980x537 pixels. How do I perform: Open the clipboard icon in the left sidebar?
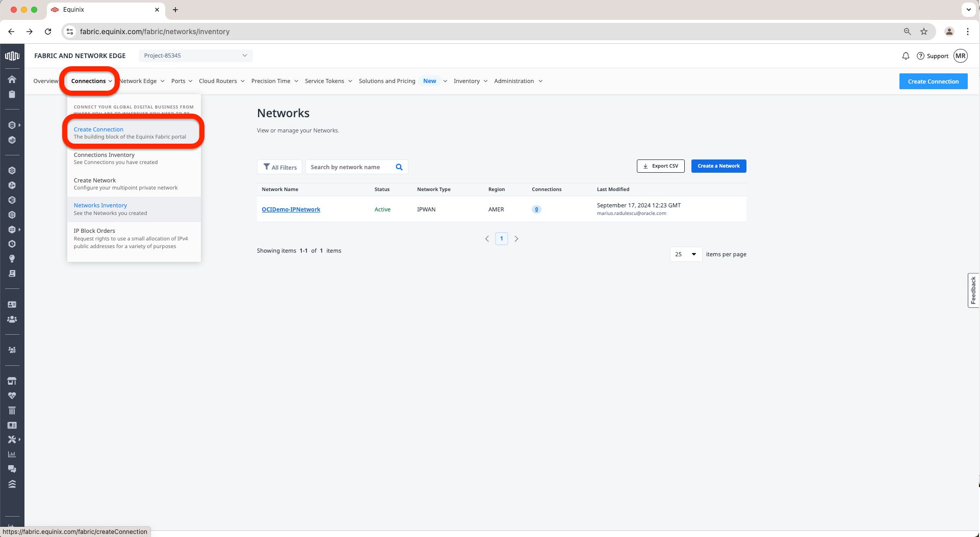tap(12, 94)
